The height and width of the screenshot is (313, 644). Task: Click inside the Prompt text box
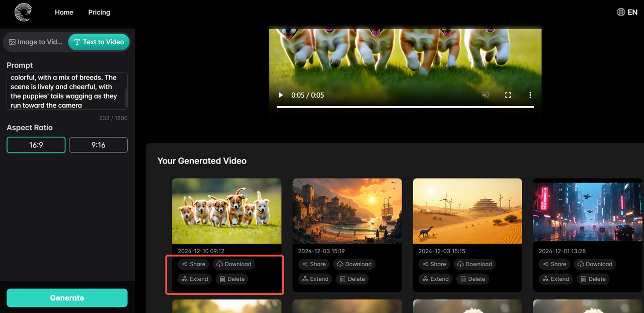pos(65,91)
